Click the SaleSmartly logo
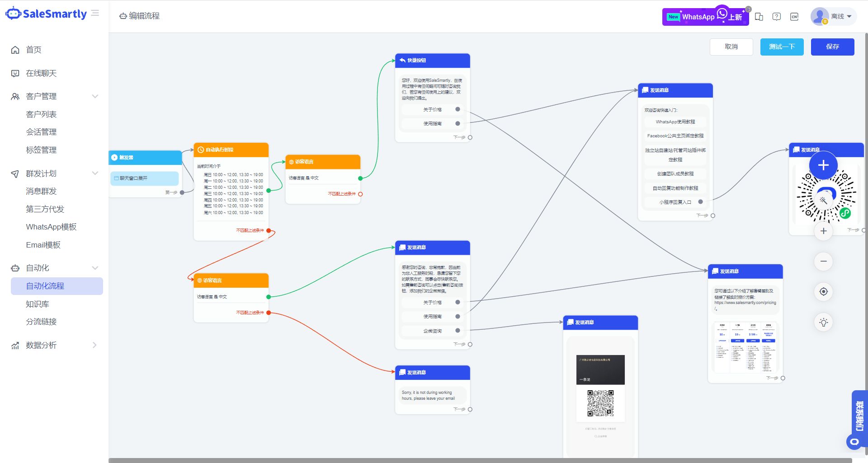This screenshot has height=463, width=868. 46,14
